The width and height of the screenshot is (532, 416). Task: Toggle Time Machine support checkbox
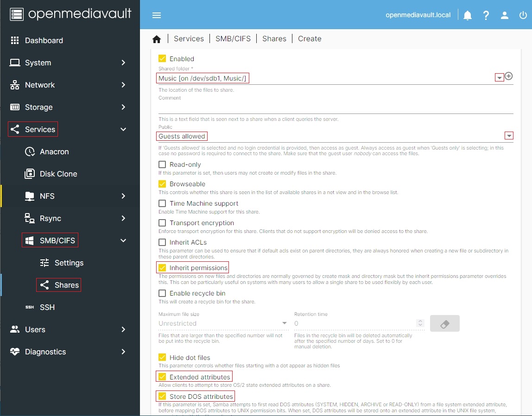pos(162,203)
